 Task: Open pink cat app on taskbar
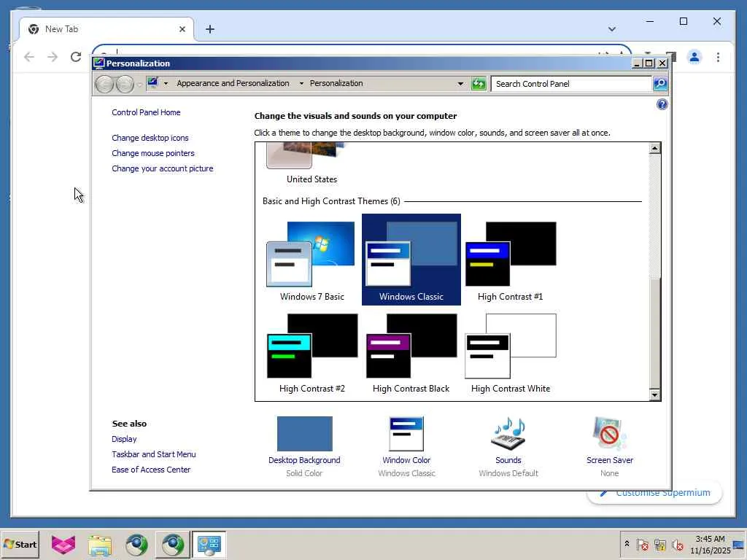[x=63, y=545]
